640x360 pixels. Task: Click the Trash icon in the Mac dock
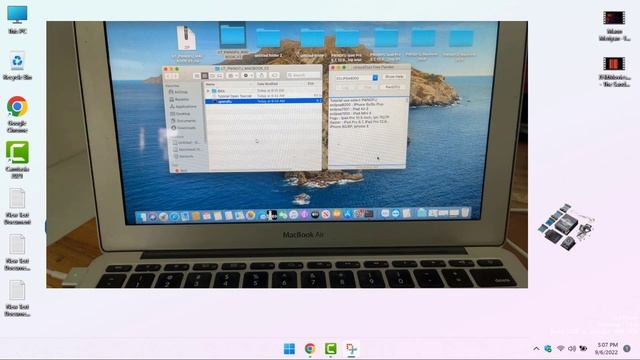click(x=465, y=213)
